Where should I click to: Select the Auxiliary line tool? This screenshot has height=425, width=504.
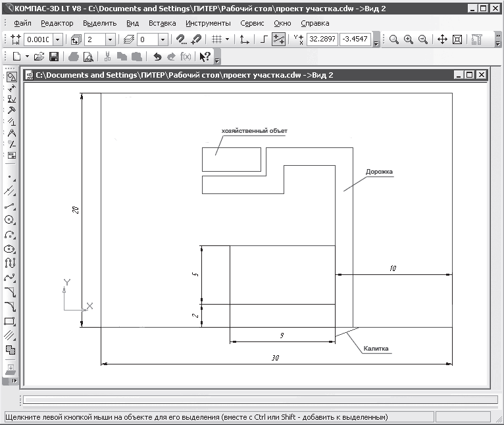(x=11, y=191)
